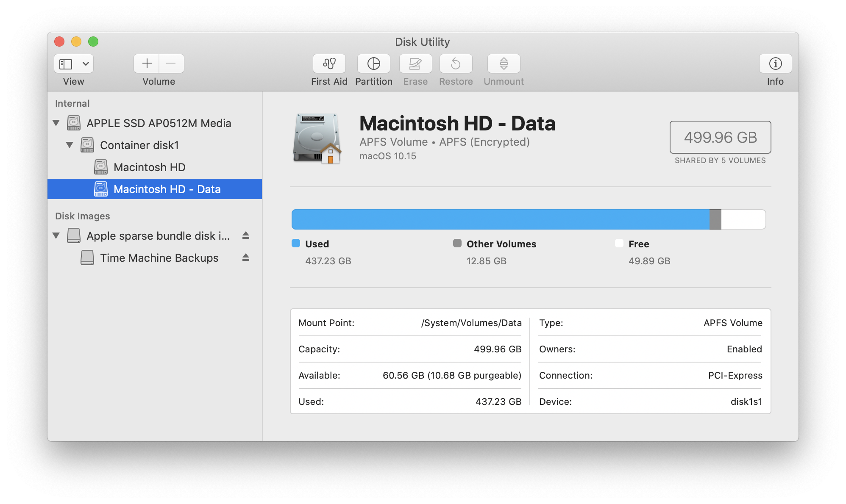This screenshot has width=846, height=504.
Task: Collapse the Container disk1 disclosure triangle
Action: pyautogui.click(x=70, y=145)
